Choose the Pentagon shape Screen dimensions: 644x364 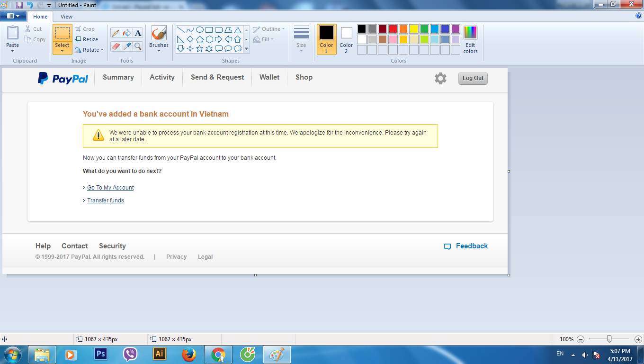pos(199,39)
